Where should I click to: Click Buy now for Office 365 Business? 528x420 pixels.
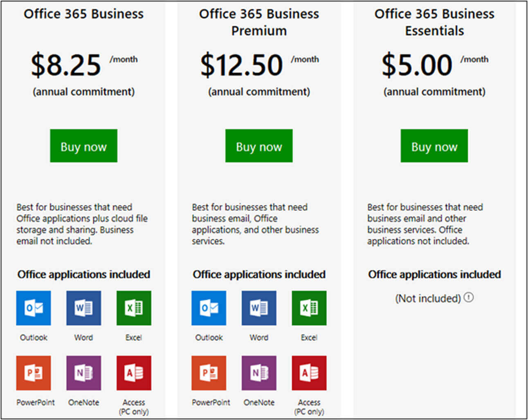pyautogui.click(x=83, y=146)
